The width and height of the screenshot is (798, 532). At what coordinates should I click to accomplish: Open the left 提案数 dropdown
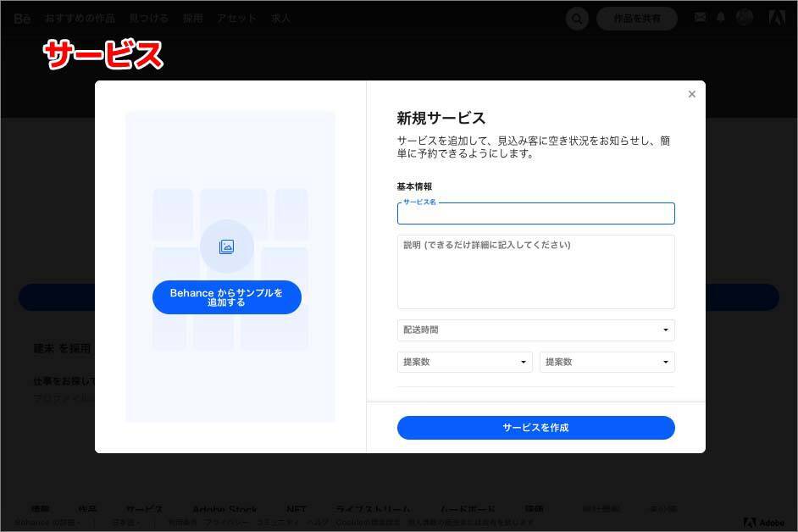coord(464,362)
